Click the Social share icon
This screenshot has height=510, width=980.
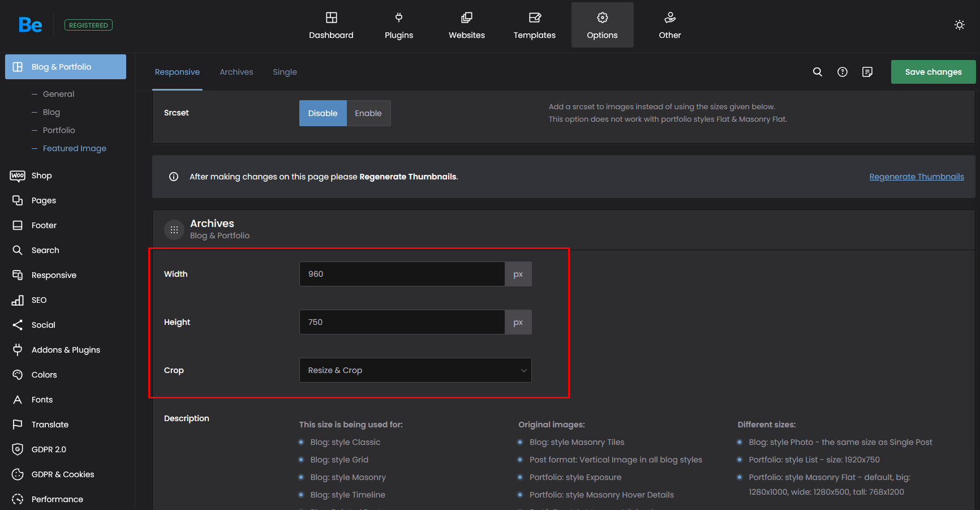click(x=18, y=325)
